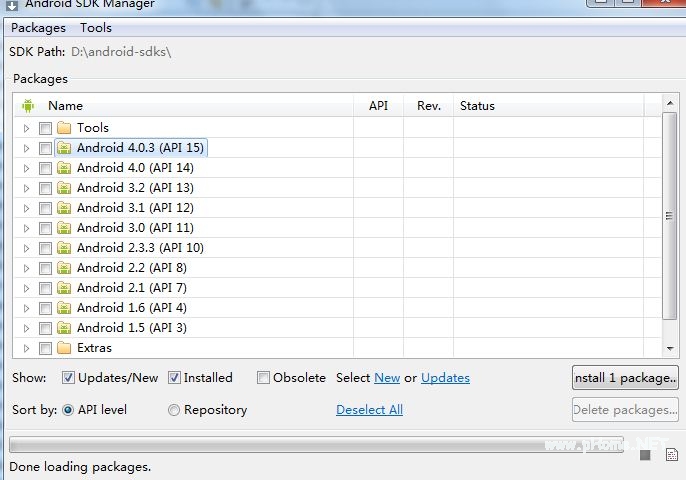
Task: Check the Android 2.3.3 (API 10) checkbox
Action: coord(45,249)
